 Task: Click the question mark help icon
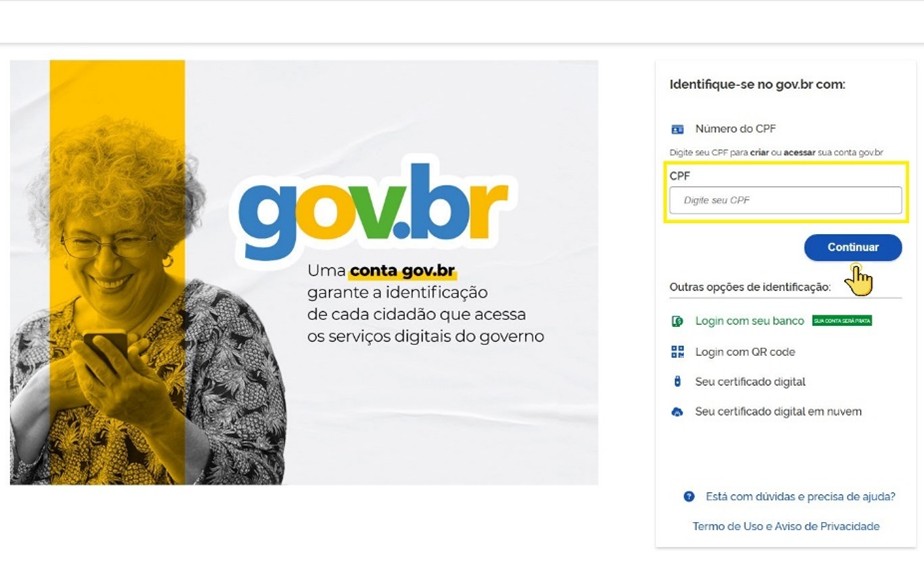coord(689,497)
